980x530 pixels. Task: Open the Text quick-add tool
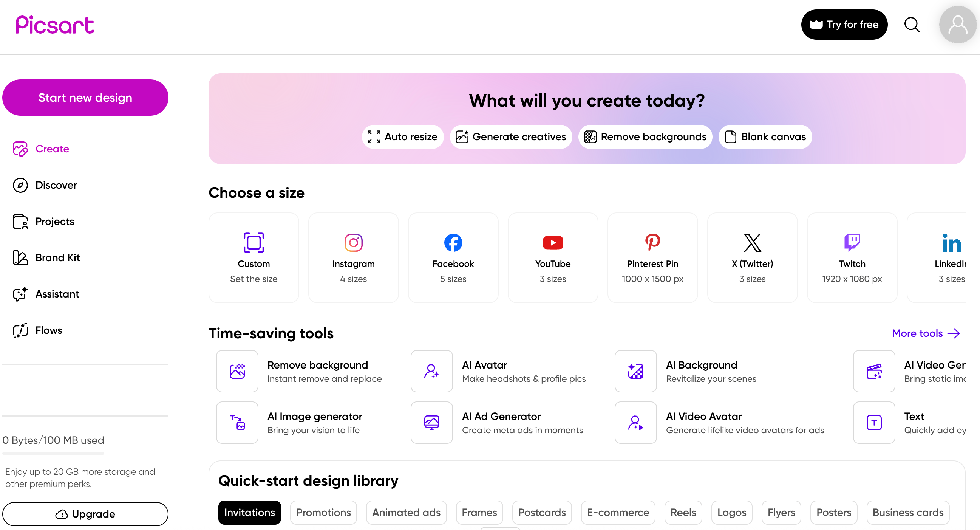click(913, 423)
